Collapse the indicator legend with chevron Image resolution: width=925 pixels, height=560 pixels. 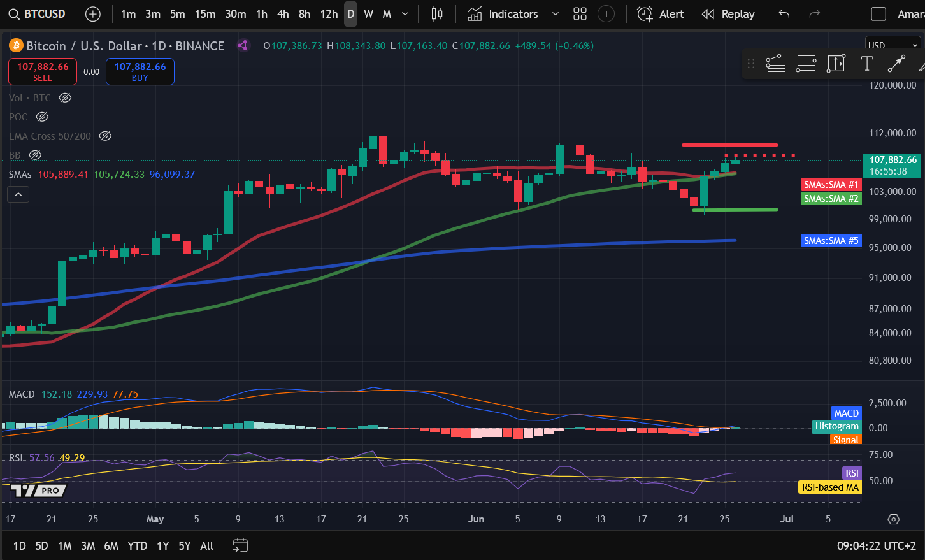[x=18, y=194]
